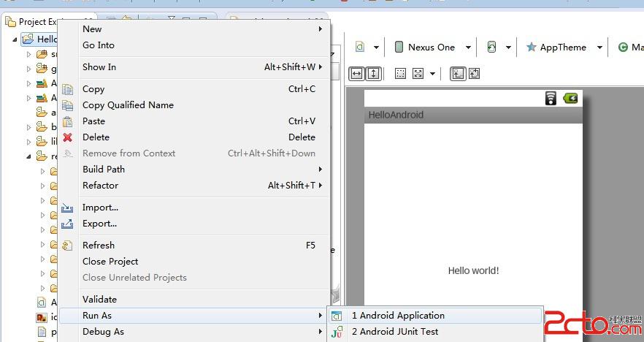
Task: Click the AppTheme star icon
Action: click(x=532, y=47)
